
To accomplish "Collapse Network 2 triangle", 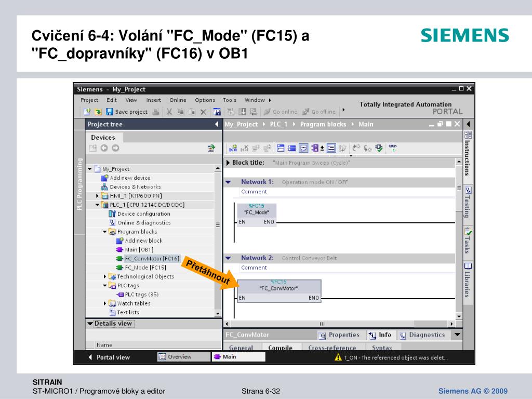I will coord(229,258).
